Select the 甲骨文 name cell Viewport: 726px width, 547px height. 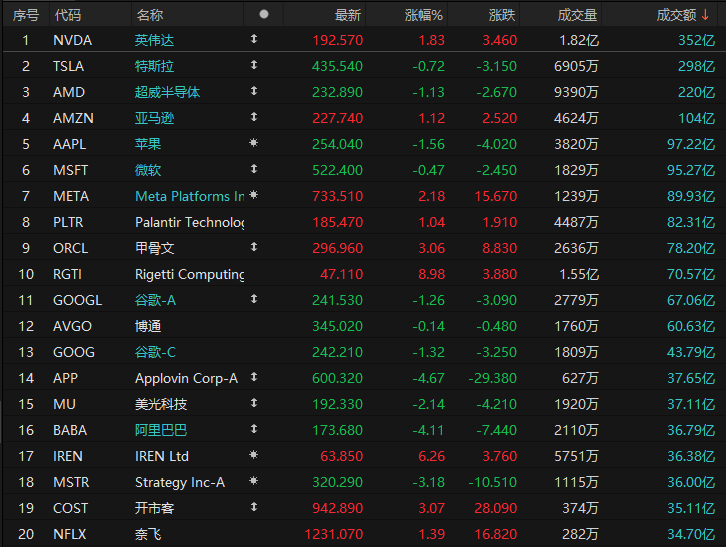click(154, 248)
